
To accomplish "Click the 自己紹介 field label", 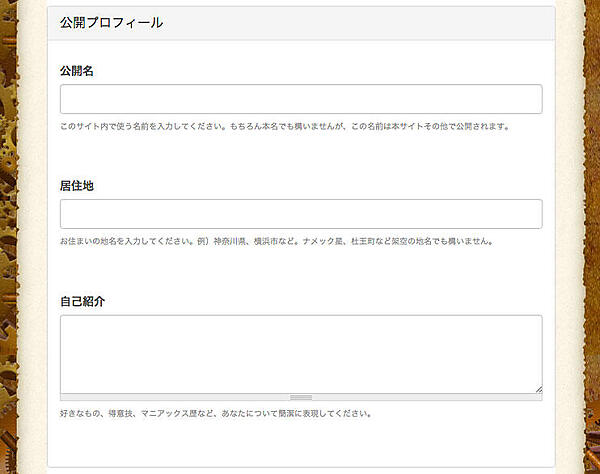I will pyautogui.click(x=82, y=301).
